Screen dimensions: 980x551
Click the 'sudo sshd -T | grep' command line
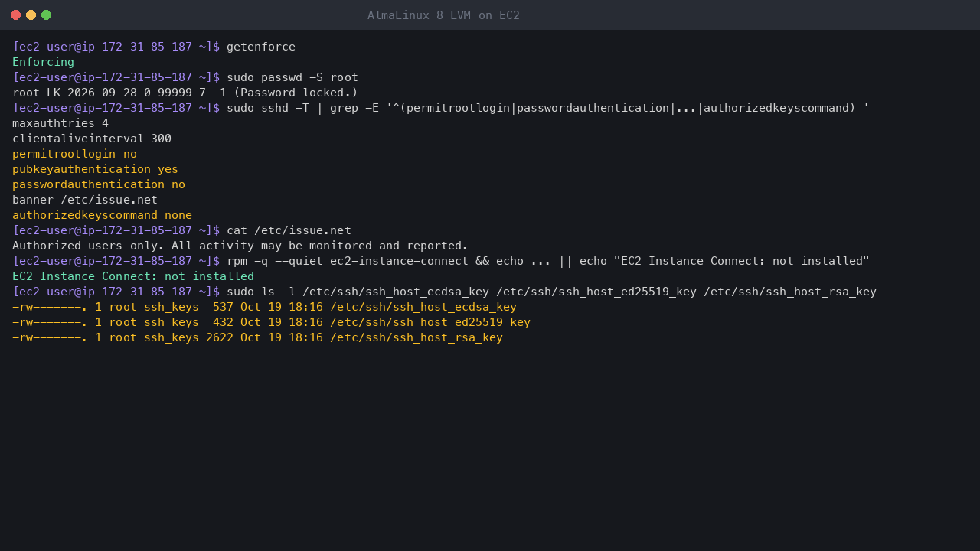(548, 108)
